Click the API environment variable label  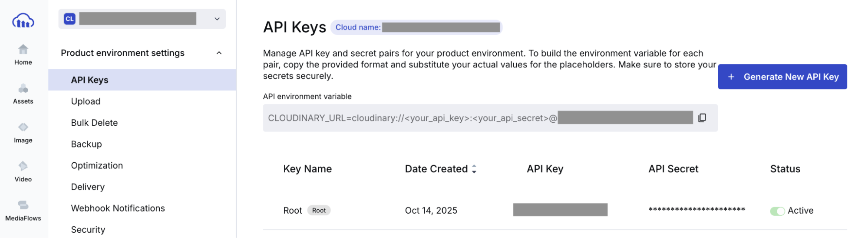click(307, 97)
